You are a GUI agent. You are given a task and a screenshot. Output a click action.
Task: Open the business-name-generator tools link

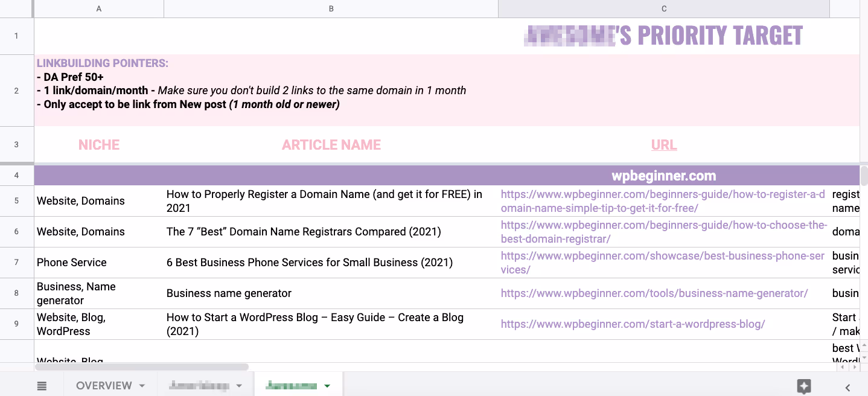coord(654,293)
